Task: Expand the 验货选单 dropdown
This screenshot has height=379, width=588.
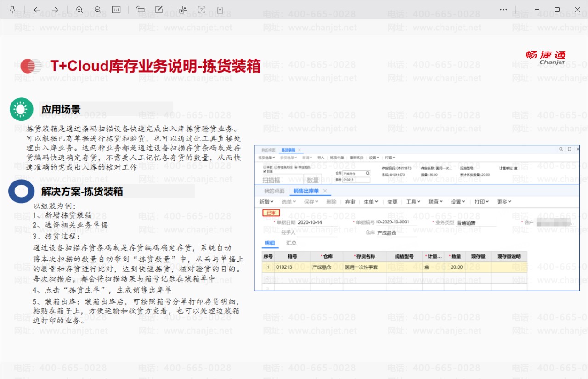Action: [x=288, y=158]
